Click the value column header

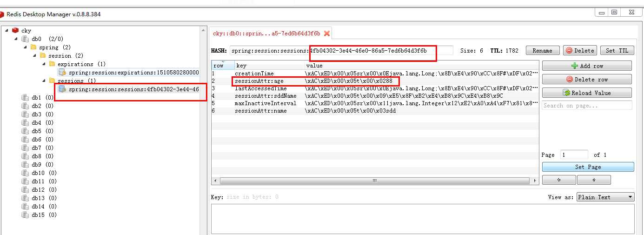[x=422, y=66]
